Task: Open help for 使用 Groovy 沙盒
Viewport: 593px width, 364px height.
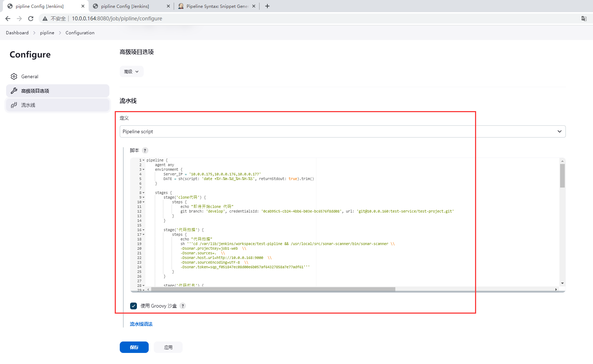Action: [x=183, y=306]
